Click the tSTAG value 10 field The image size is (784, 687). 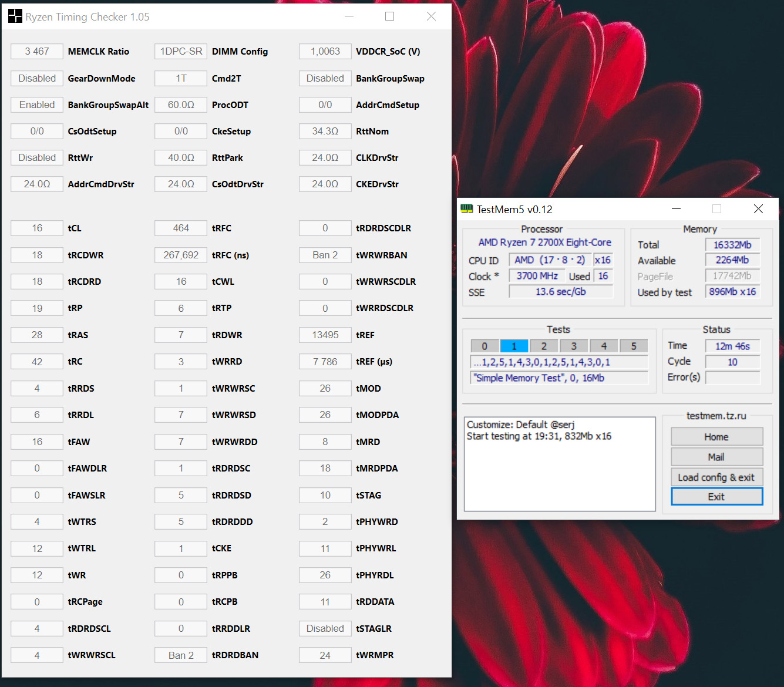tap(325, 495)
